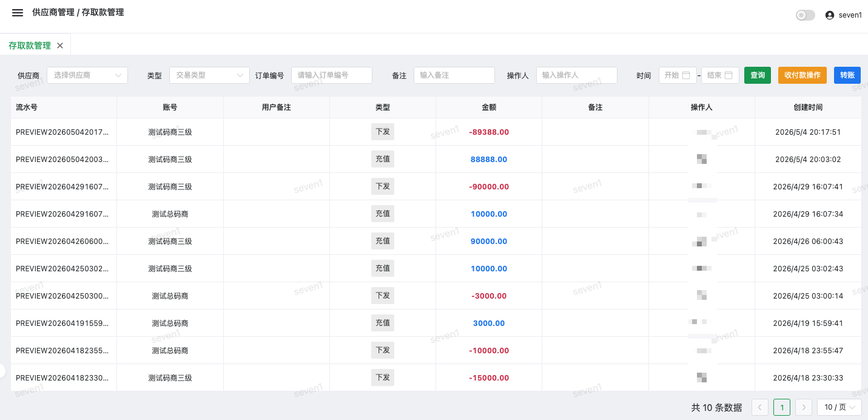Go to the next page arrow

click(x=804, y=407)
